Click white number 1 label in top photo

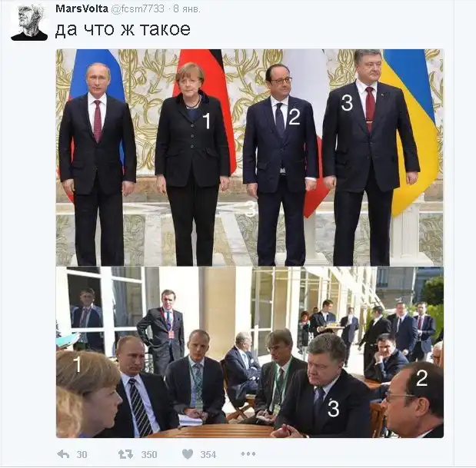click(x=206, y=121)
